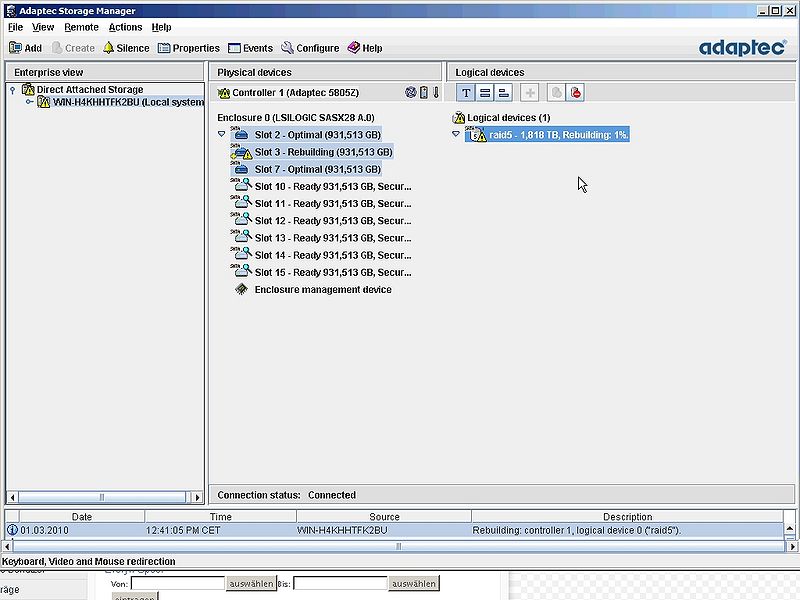
Task: Click the Slot 2 drive icon
Action: pyautogui.click(x=241, y=135)
